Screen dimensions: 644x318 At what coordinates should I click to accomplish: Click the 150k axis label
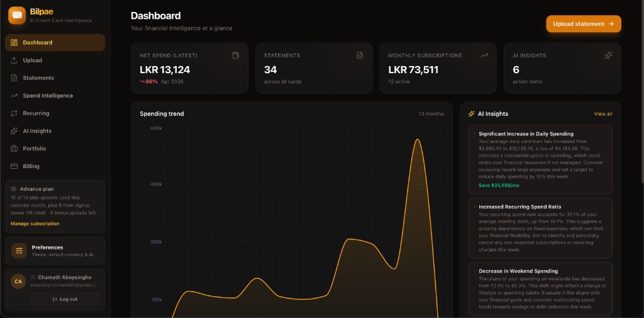[x=156, y=300]
